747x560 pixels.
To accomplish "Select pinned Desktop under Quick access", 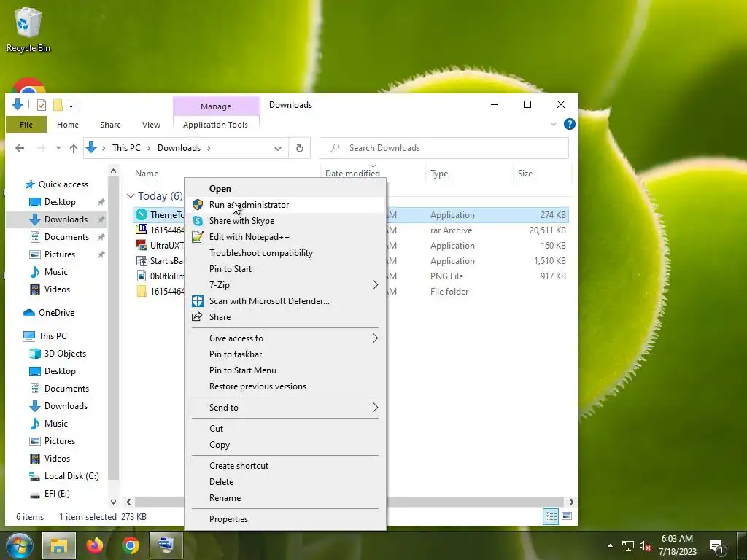I will [x=60, y=202].
